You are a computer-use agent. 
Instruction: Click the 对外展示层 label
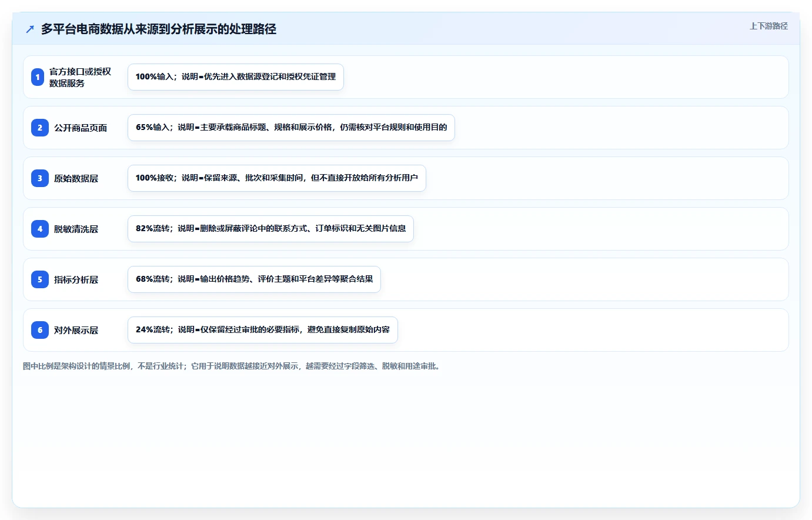point(76,330)
